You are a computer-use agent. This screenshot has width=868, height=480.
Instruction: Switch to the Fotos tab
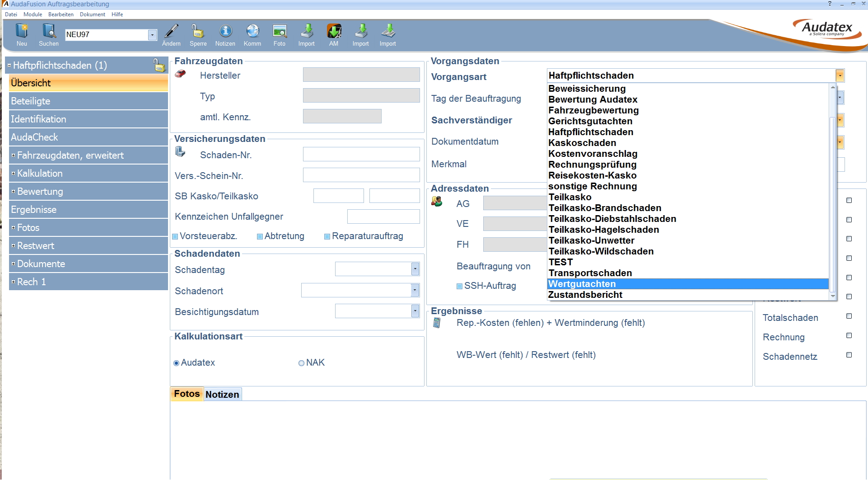187,394
